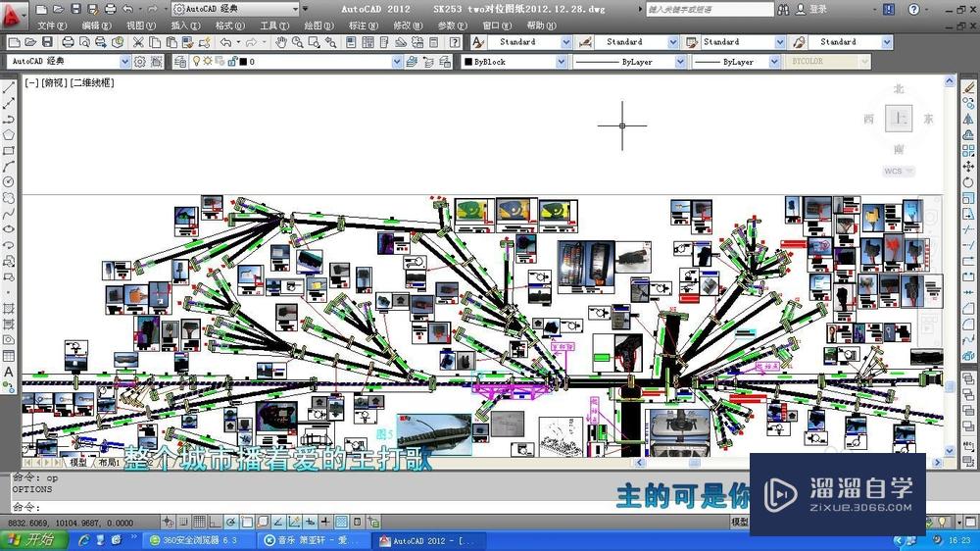The image size is (980, 551).
Task: Toggle Object Snap in status bar
Action: [246, 522]
